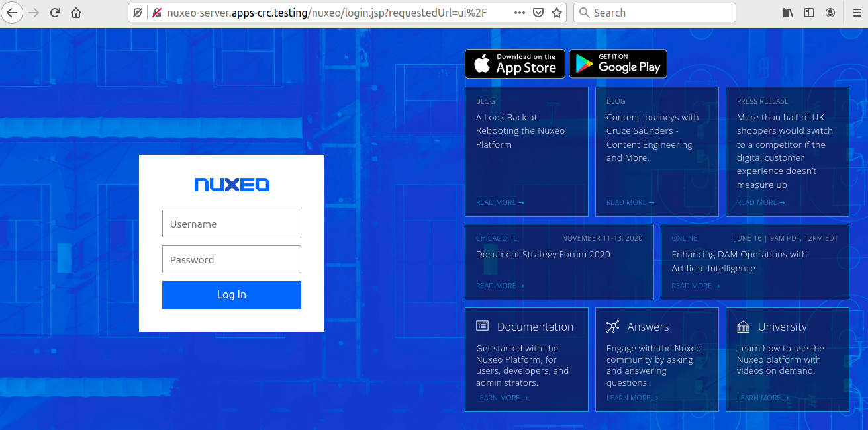Click the Log In button
The image size is (868, 430).
(x=232, y=295)
